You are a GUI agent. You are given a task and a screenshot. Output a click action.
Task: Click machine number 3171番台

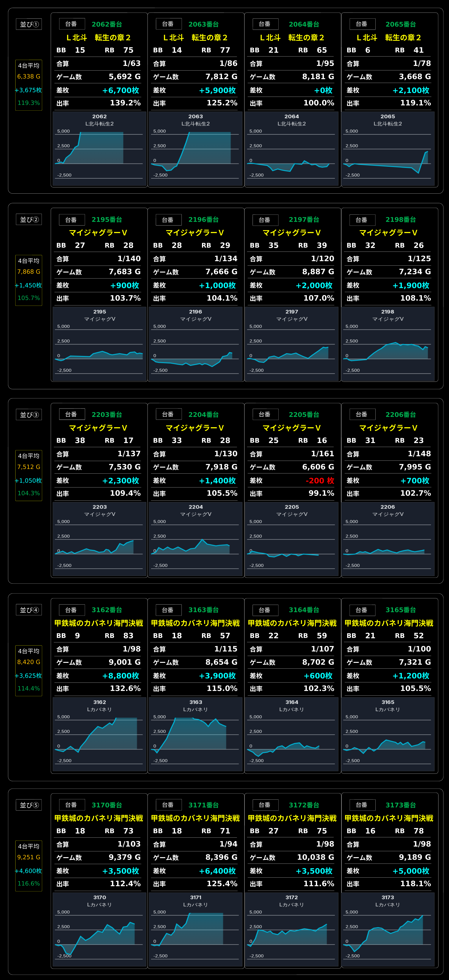(x=203, y=805)
